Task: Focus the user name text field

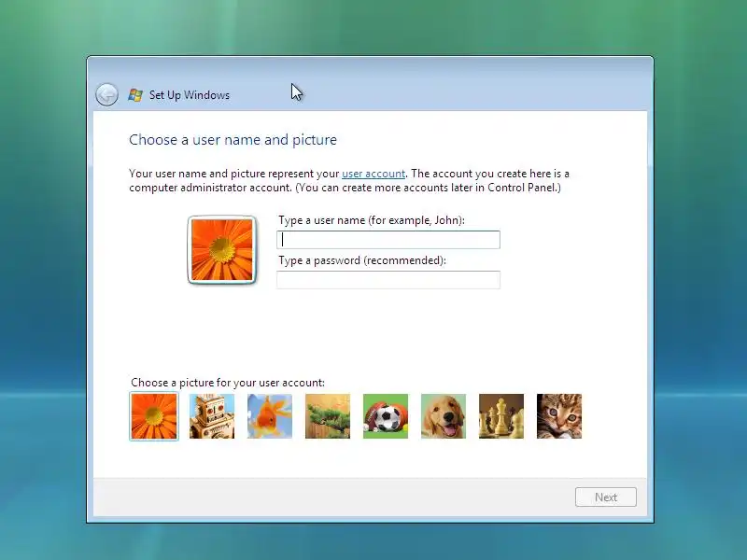Action: [x=388, y=240]
